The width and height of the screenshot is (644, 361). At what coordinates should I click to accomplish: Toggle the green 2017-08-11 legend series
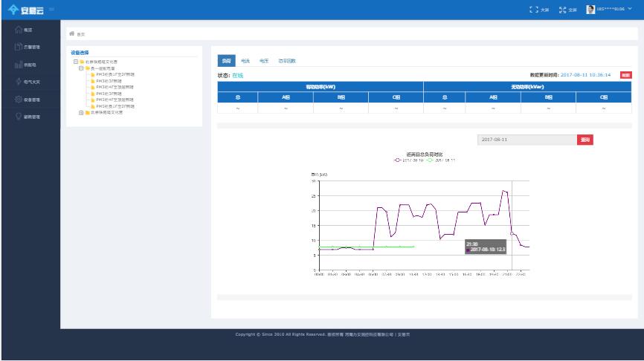442,160
